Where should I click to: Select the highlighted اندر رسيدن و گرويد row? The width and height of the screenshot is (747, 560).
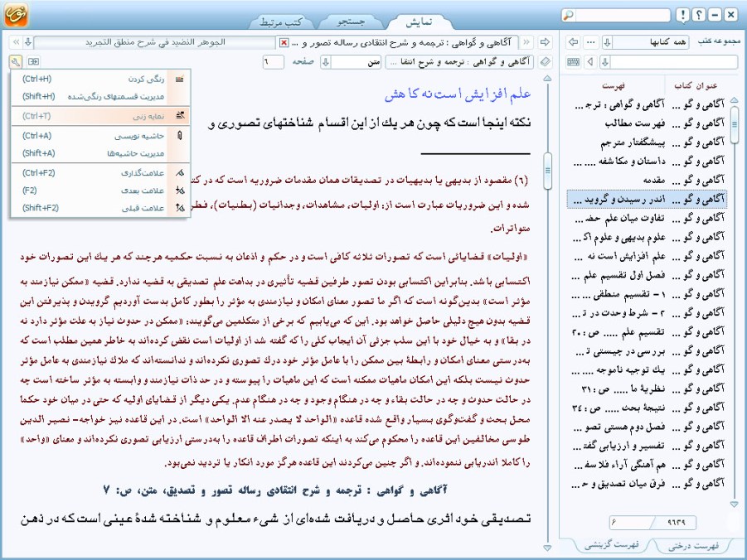(x=647, y=199)
